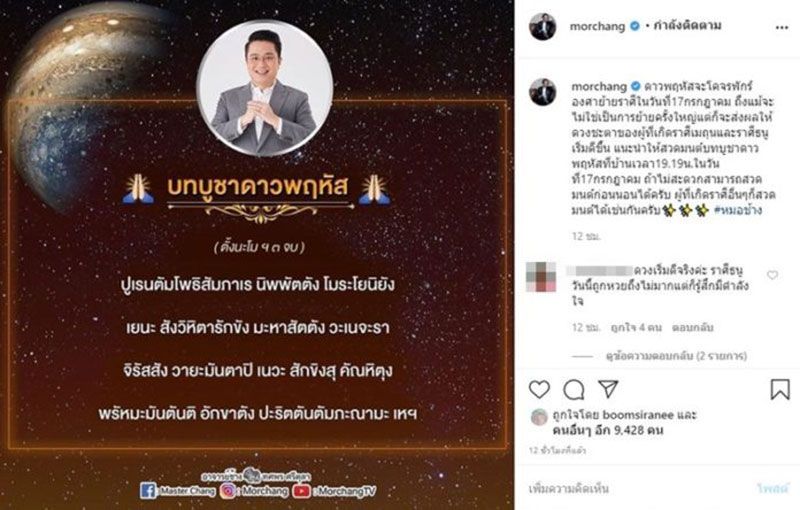800x510 pixels.
Task: Like the post with the heart icon
Action: click(539, 390)
